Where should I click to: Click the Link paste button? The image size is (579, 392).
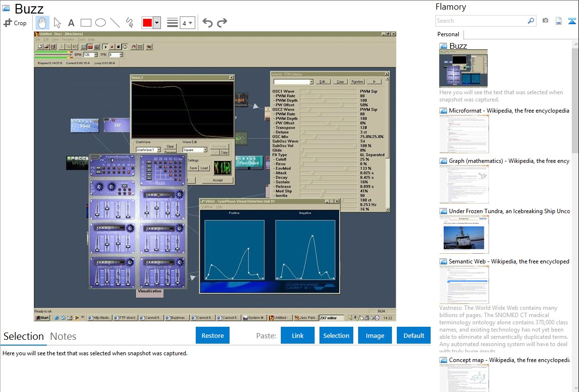[298, 335]
